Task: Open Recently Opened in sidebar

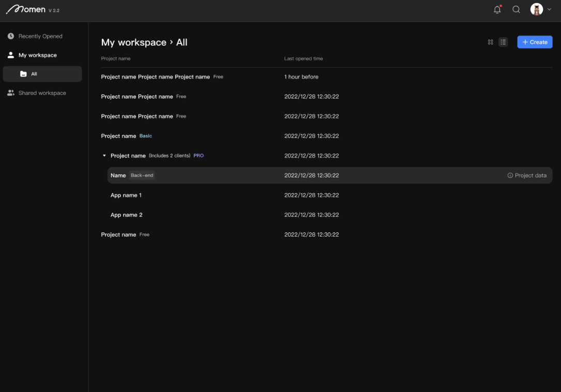Action: click(40, 36)
